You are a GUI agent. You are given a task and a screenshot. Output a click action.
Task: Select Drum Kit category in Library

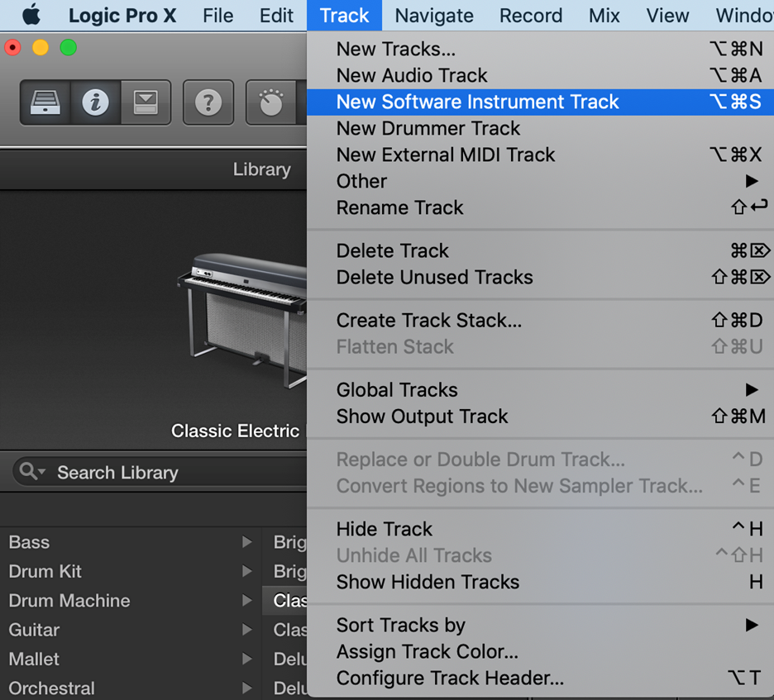tap(131, 571)
